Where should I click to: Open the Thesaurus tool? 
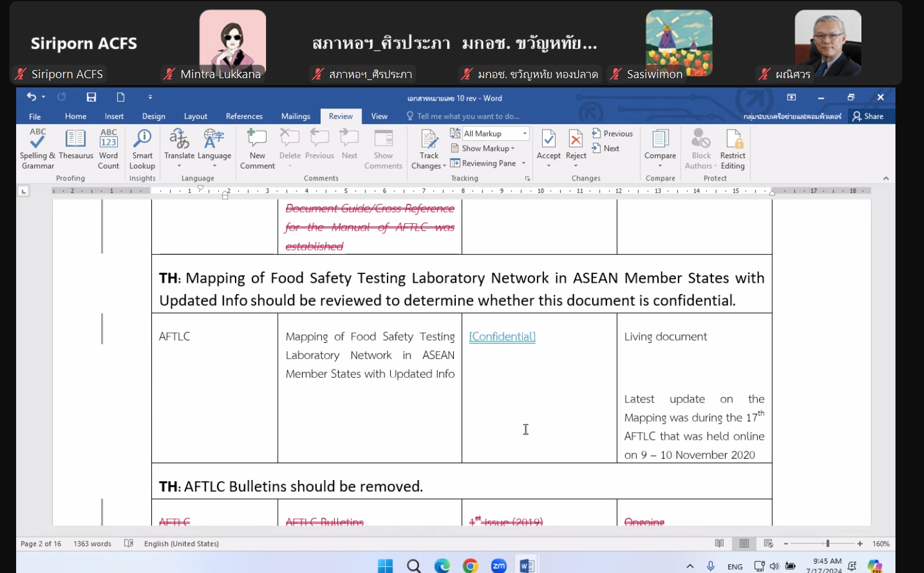click(76, 148)
